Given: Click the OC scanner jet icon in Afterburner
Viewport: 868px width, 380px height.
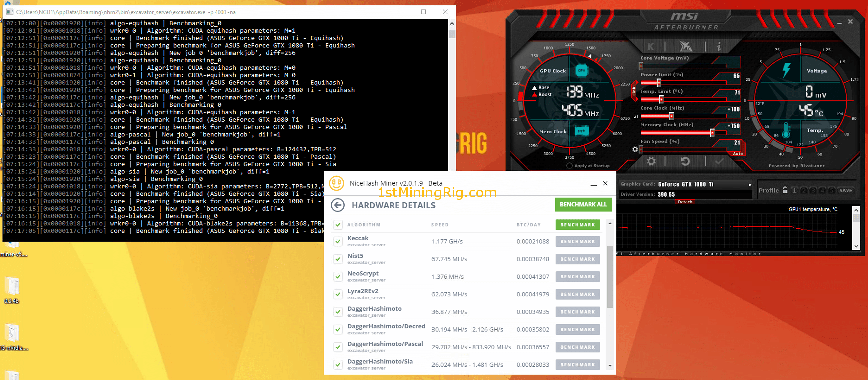Looking at the screenshot, I should pyautogui.click(x=685, y=46).
